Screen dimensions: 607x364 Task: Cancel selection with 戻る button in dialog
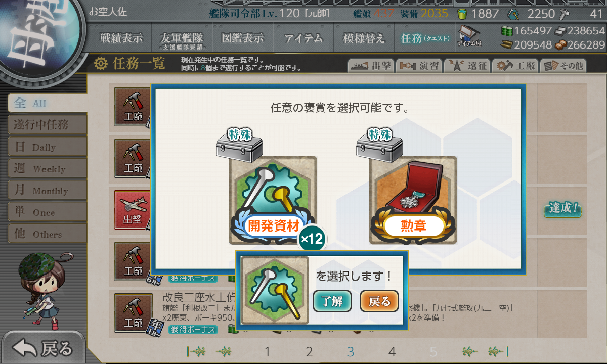coord(379,301)
